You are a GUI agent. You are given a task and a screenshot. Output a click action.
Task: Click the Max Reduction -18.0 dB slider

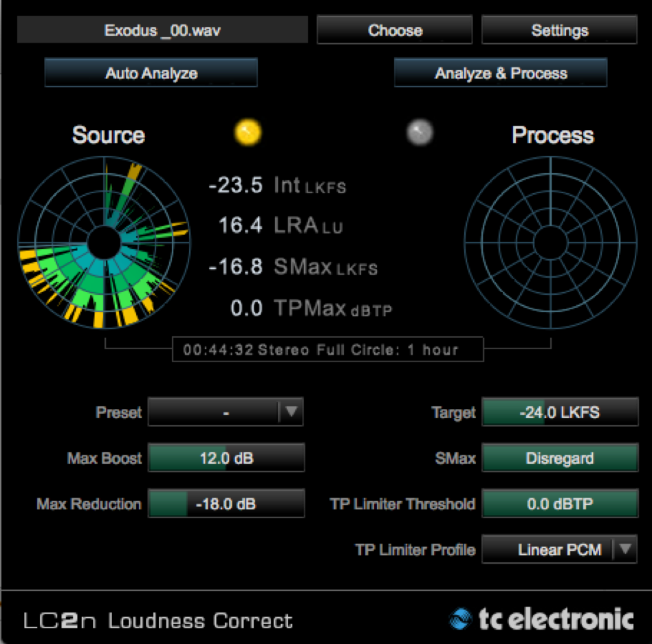coord(226,504)
